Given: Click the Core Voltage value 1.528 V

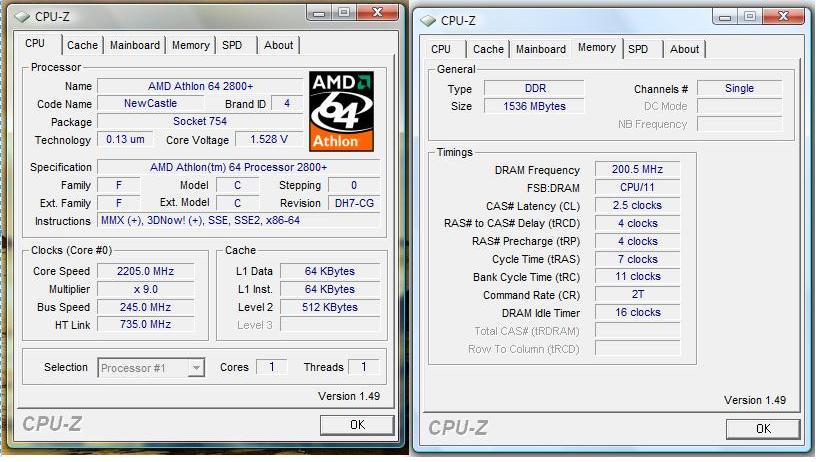Looking at the screenshot, I should click(269, 140).
